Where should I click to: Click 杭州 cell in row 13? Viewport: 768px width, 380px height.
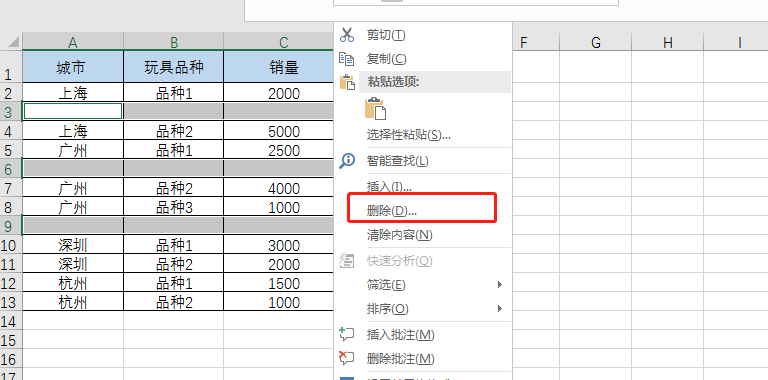point(73,302)
